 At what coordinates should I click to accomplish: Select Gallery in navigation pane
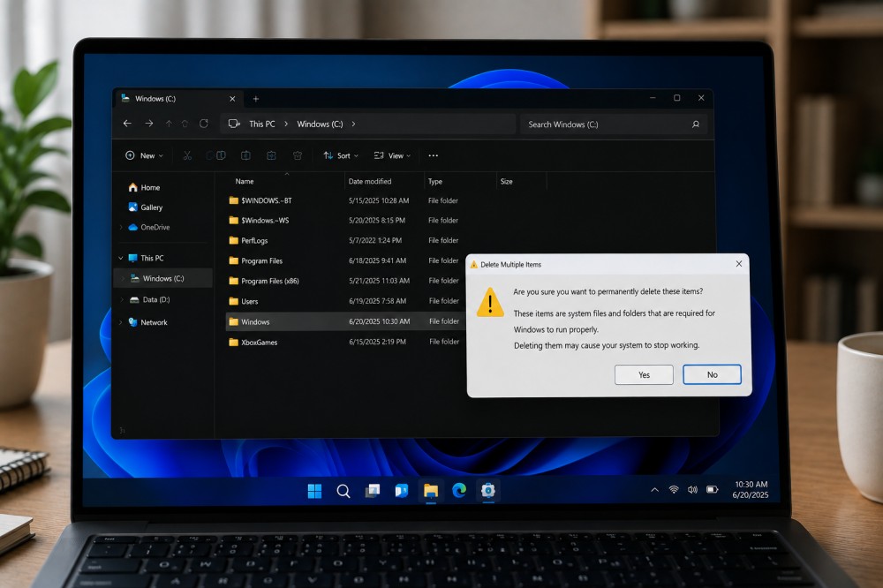coord(146,207)
